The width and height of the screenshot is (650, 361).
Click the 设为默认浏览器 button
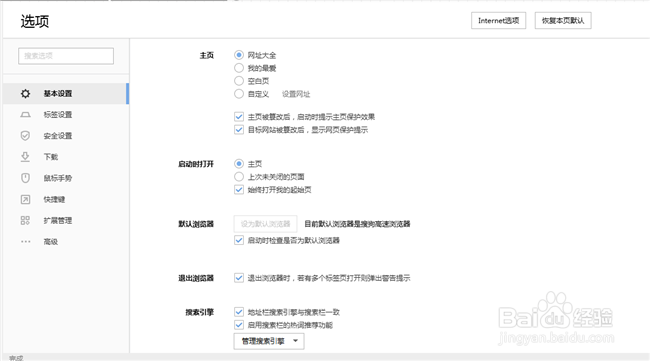pos(265,224)
